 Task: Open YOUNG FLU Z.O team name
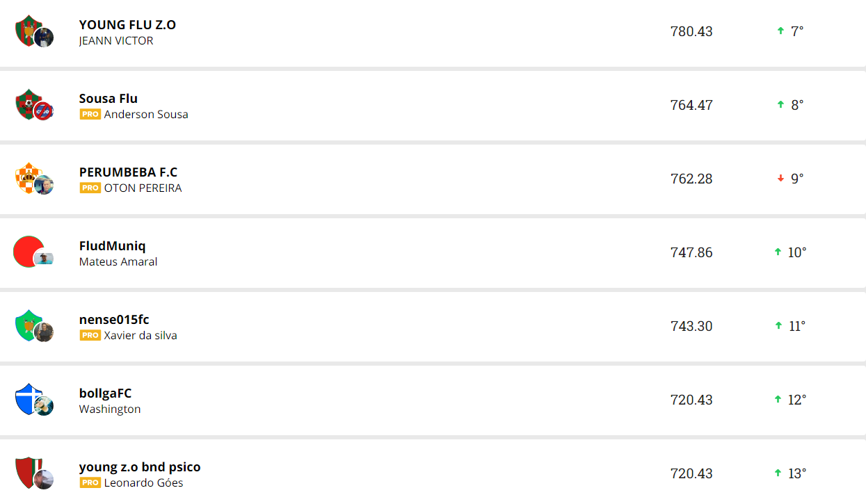tap(127, 25)
